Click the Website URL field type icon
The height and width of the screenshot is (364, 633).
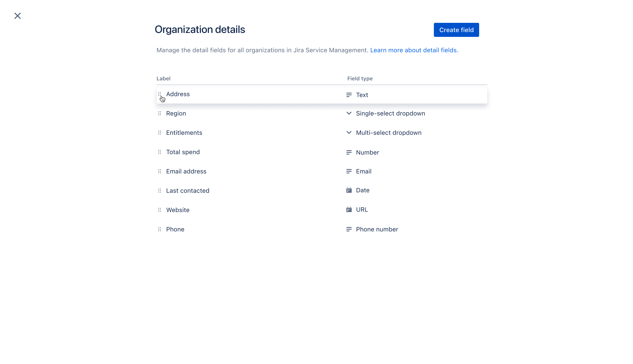coord(349,209)
